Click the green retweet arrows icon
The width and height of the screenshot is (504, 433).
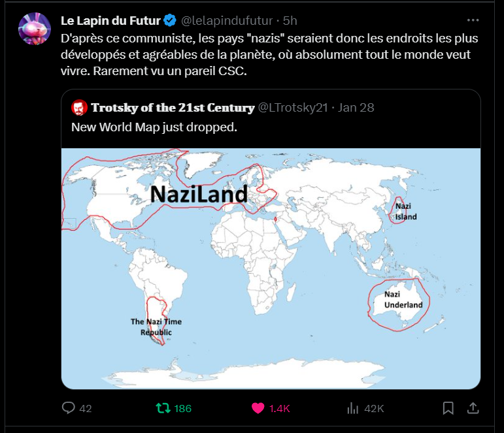click(162, 408)
